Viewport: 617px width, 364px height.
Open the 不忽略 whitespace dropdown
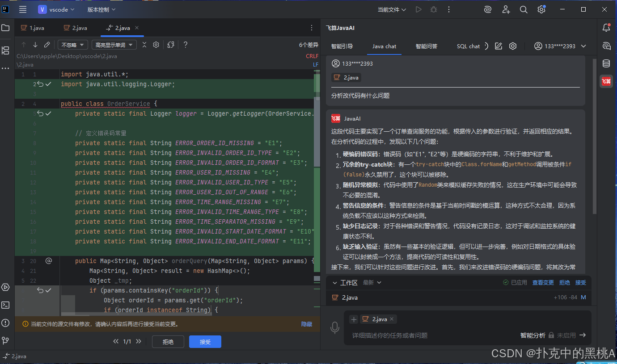pos(72,45)
